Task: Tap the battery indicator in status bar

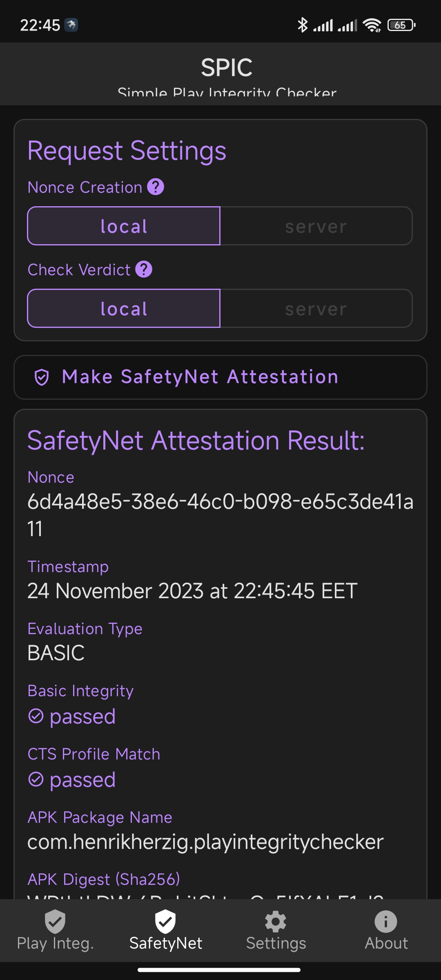Action: [x=401, y=25]
